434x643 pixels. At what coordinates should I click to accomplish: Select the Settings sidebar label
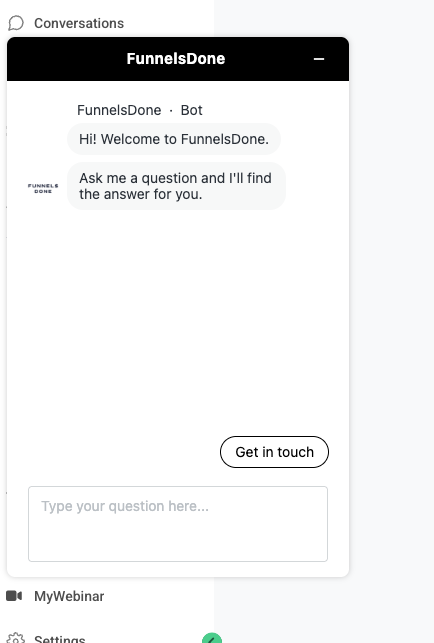click(x=59, y=638)
